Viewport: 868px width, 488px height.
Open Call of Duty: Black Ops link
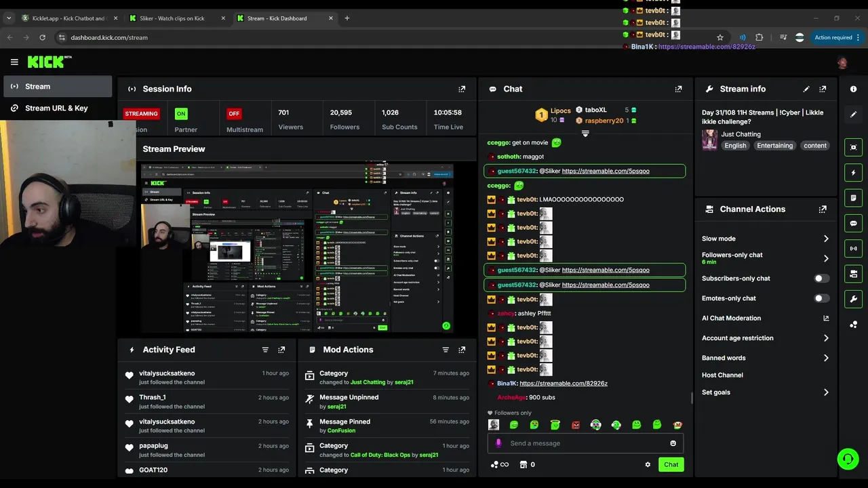pos(380,455)
